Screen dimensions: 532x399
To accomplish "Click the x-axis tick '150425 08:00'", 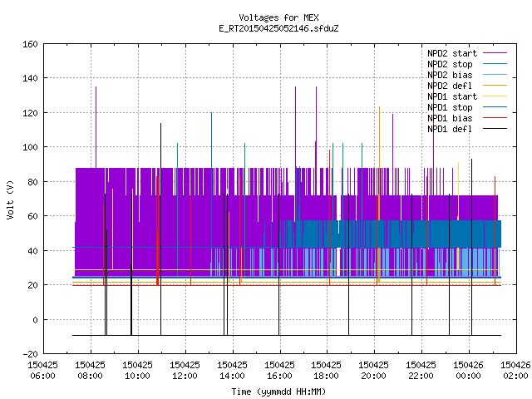I will [91, 371].
